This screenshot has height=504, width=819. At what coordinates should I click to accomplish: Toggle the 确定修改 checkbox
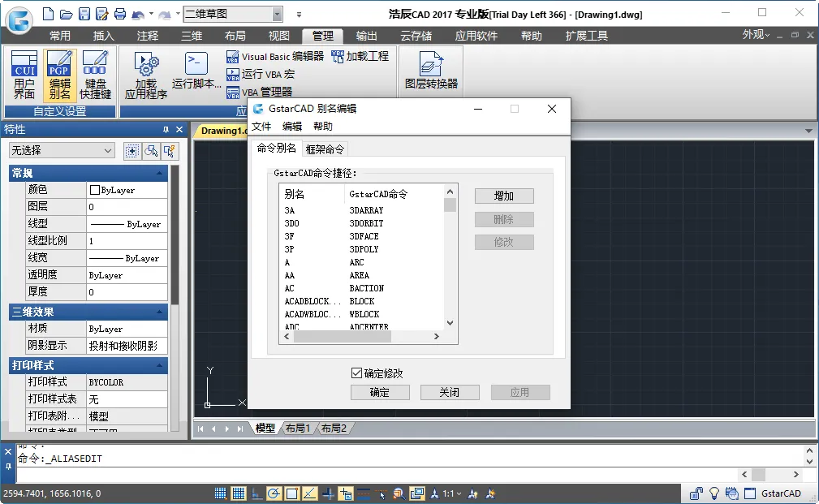pos(356,373)
